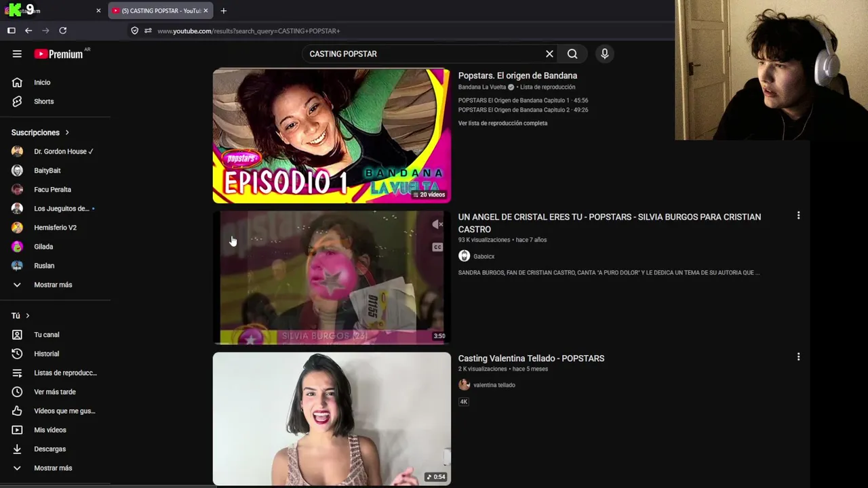Open Listas de reproducción
This screenshot has height=488, width=868.
(56, 373)
